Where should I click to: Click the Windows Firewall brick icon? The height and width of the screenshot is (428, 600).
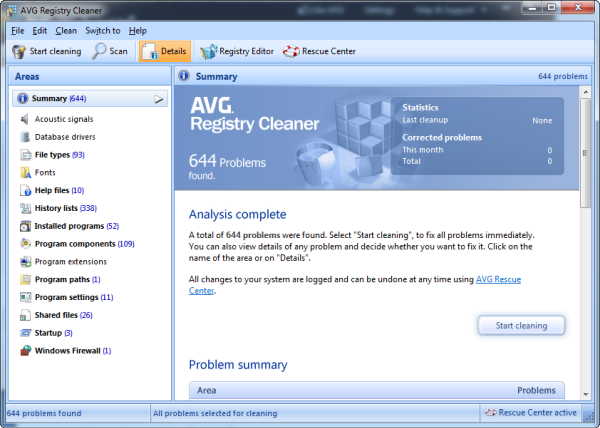click(25, 351)
